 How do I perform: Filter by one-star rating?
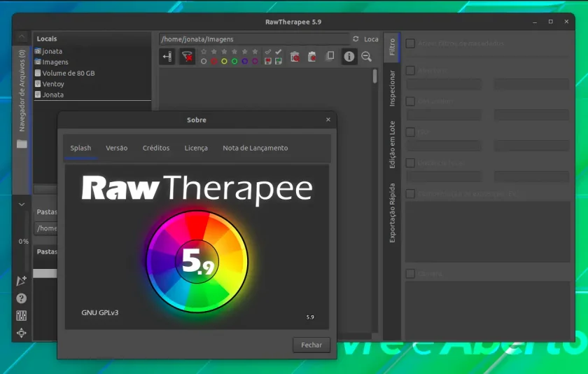[213, 52]
